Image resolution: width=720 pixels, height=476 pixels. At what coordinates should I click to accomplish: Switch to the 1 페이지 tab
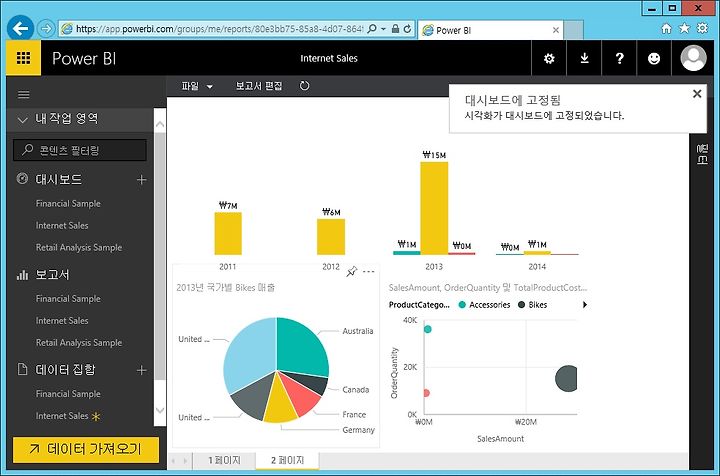[224, 460]
